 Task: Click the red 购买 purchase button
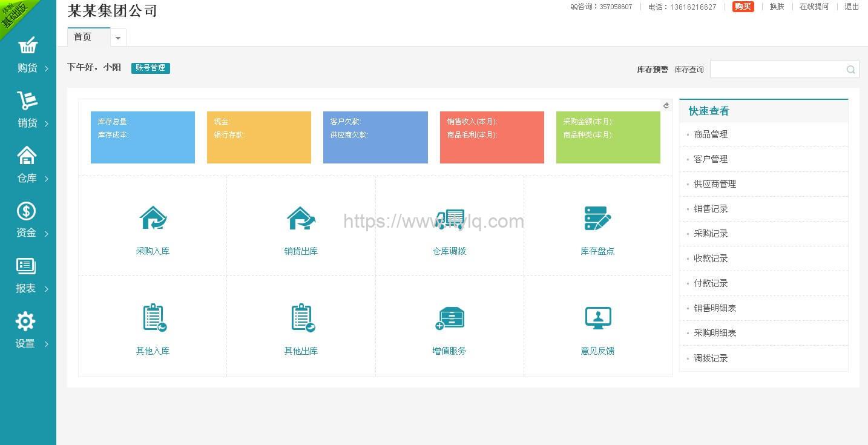(743, 7)
